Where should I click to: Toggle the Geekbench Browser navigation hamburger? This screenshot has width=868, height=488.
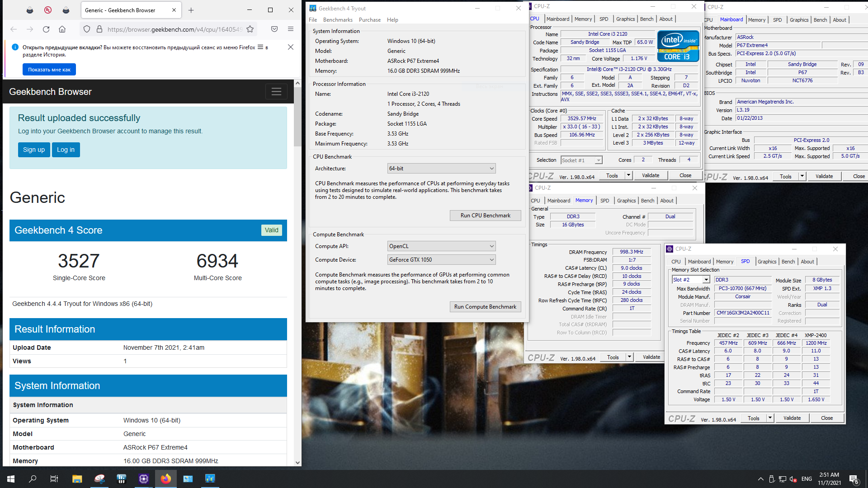tap(276, 91)
